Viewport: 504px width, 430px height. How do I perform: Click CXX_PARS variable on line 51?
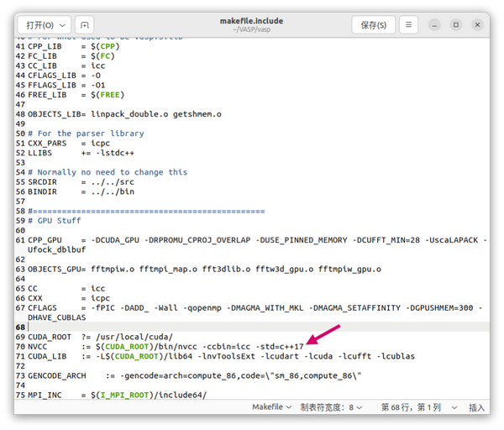point(47,144)
